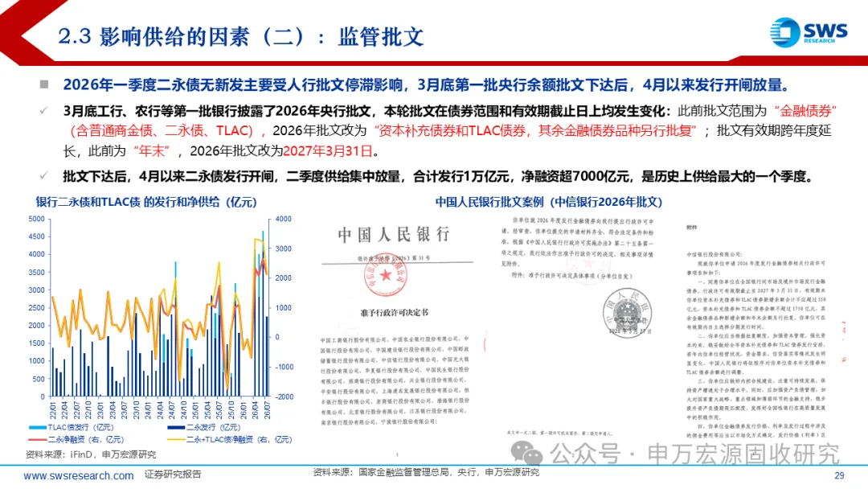The width and height of the screenshot is (868, 489).
Task: Click x-axis label "22/01"
Action: [53, 410]
